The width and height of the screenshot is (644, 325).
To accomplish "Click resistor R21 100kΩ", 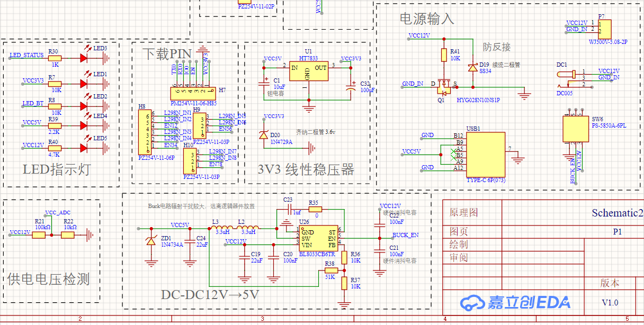I will point(39,234).
